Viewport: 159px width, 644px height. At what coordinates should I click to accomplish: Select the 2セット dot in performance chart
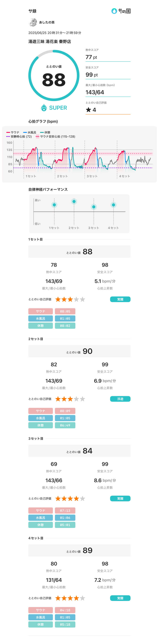pos(74,201)
